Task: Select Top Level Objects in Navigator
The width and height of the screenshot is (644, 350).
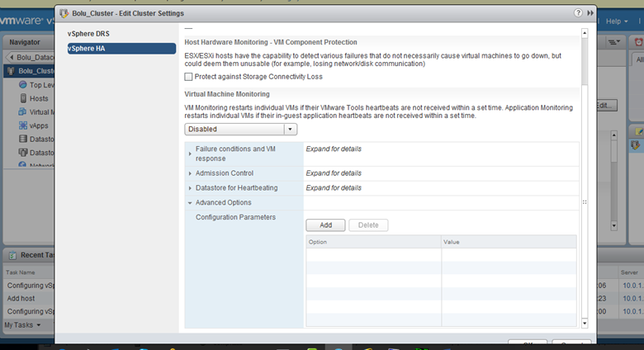Action: [x=41, y=85]
